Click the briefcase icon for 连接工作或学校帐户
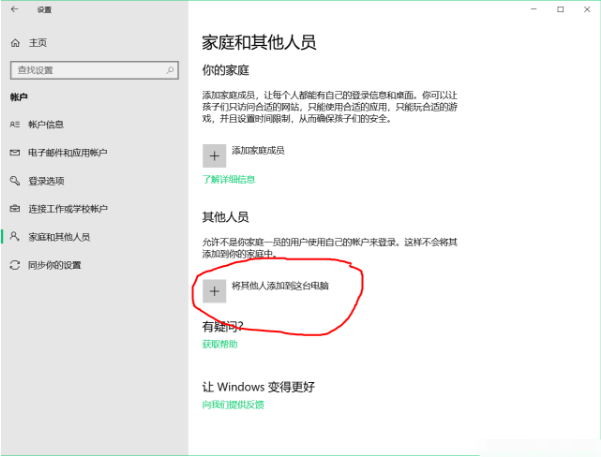Image resolution: width=601 pixels, height=457 pixels. (x=14, y=209)
